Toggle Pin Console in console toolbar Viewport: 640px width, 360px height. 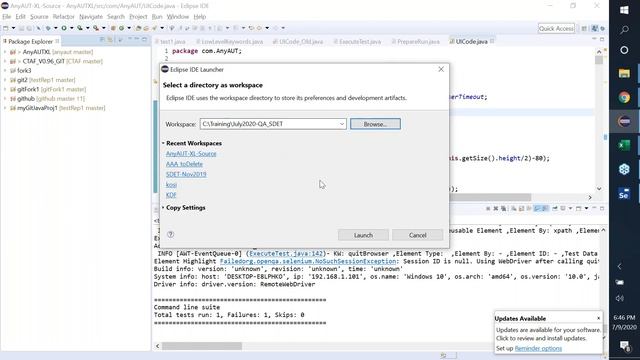click(x=555, y=209)
